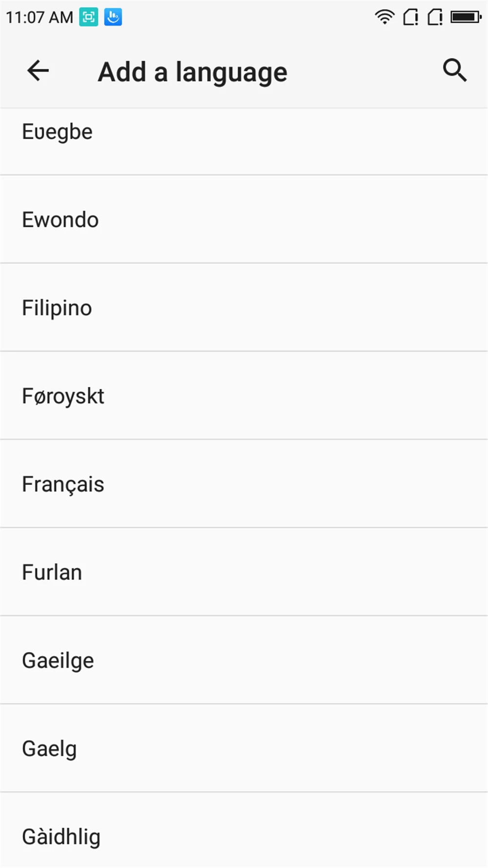Tap the battery indicator icon

(x=466, y=17)
